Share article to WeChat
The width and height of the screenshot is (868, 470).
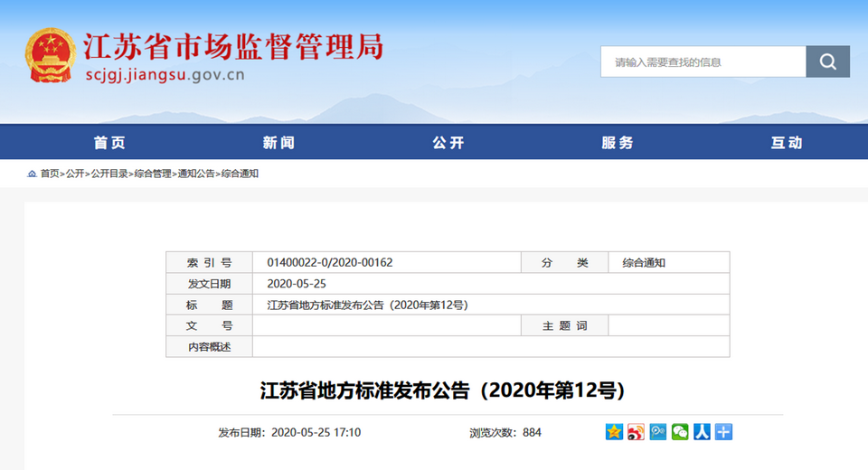680,432
